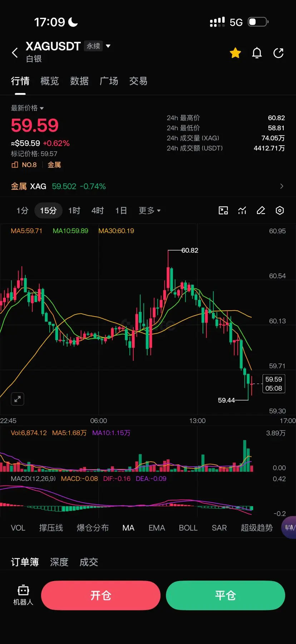Switch to the 概览 tab

point(49,81)
